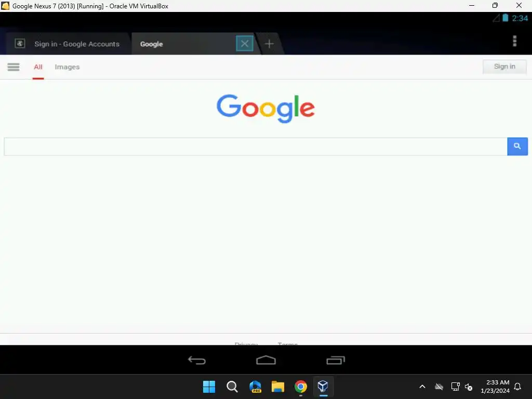Click the blue search magnifier button
Image resolution: width=532 pixels, height=399 pixels.
click(517, 147)
